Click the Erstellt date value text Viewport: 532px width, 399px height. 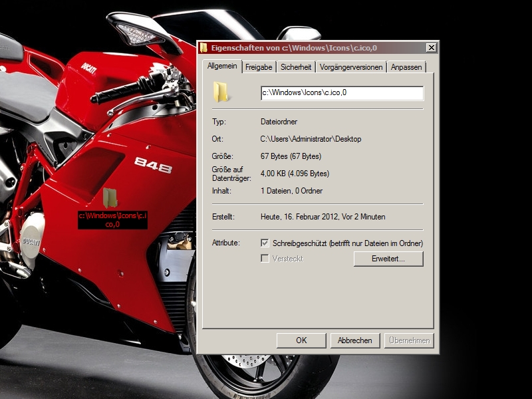coord(323,217)
